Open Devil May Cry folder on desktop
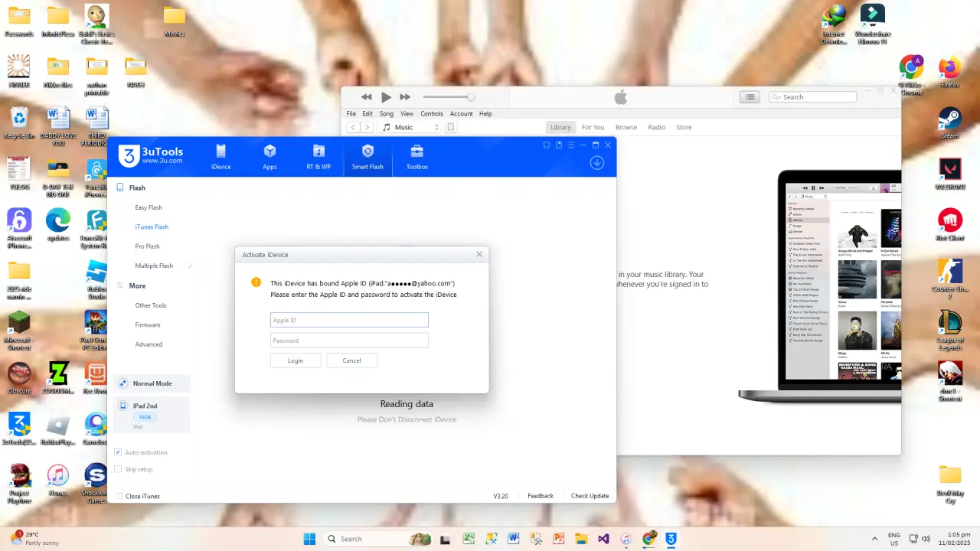 (x=949, y=484)
